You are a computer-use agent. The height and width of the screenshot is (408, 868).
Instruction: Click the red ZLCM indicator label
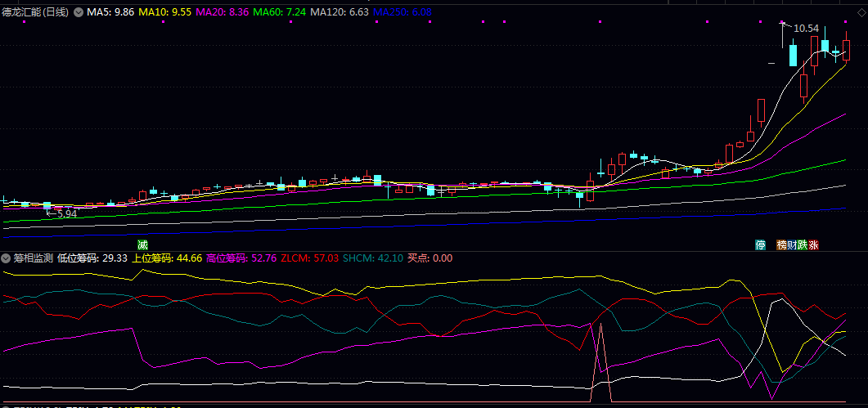click(x=308, y=258)
